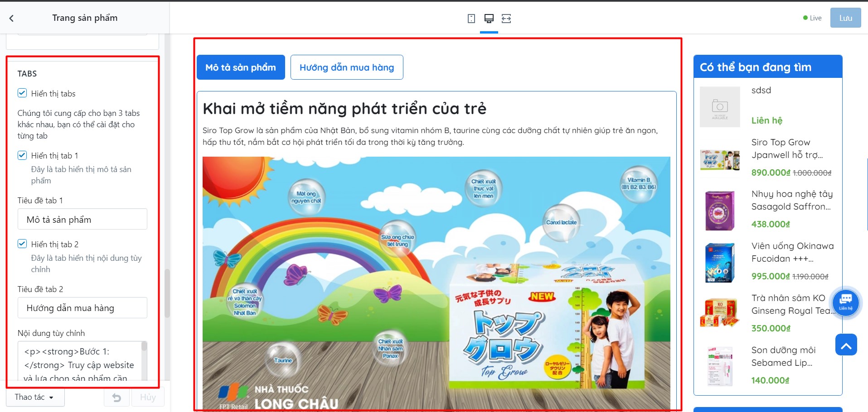Open Siro Top Grow Jpanwell product link
The width and height of the screenshot is (868, 412).
(x=787, y=149)
